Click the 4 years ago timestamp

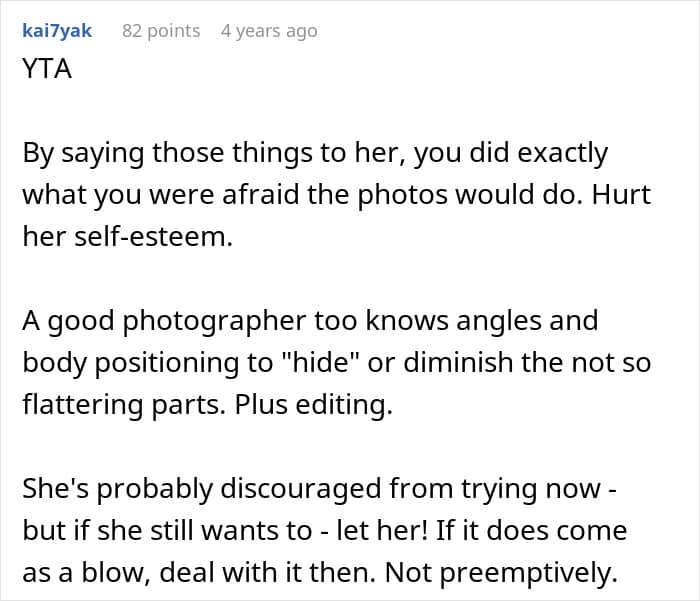(269, 31)
